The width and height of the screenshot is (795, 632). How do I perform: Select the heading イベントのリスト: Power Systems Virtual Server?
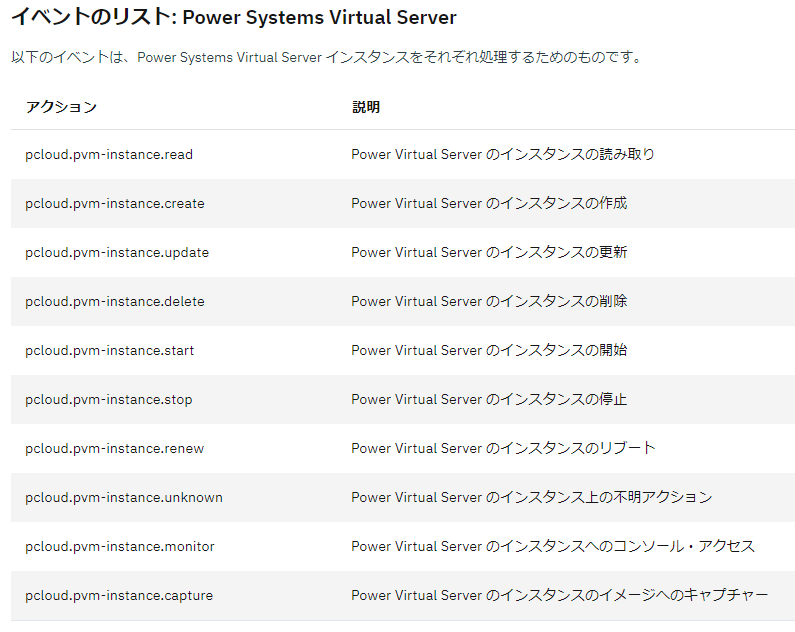click(234, 17)
